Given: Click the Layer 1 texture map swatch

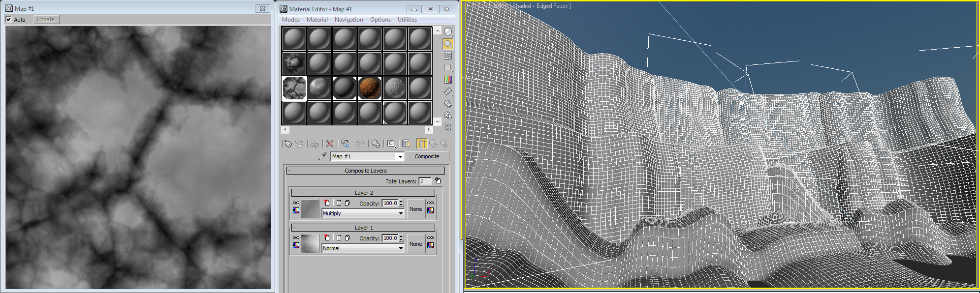Looking at the screenshot, I should [310, 244].
